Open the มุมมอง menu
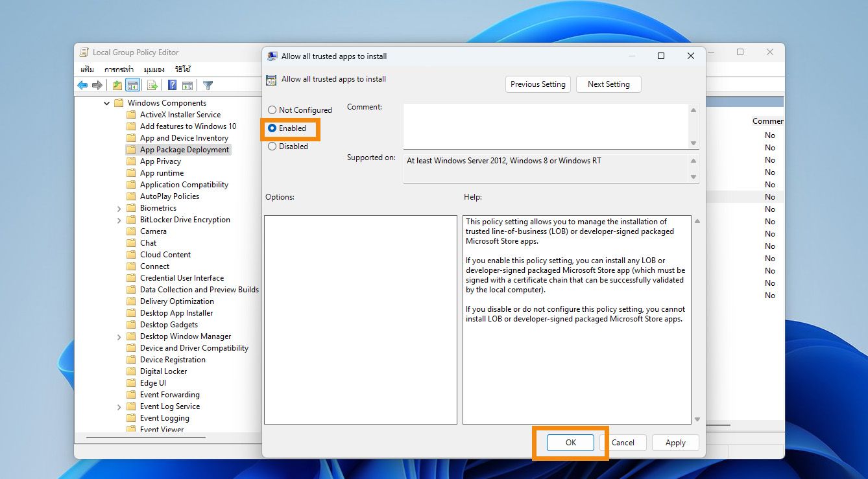Screen dimensions: 868x479 pos(154,69)
